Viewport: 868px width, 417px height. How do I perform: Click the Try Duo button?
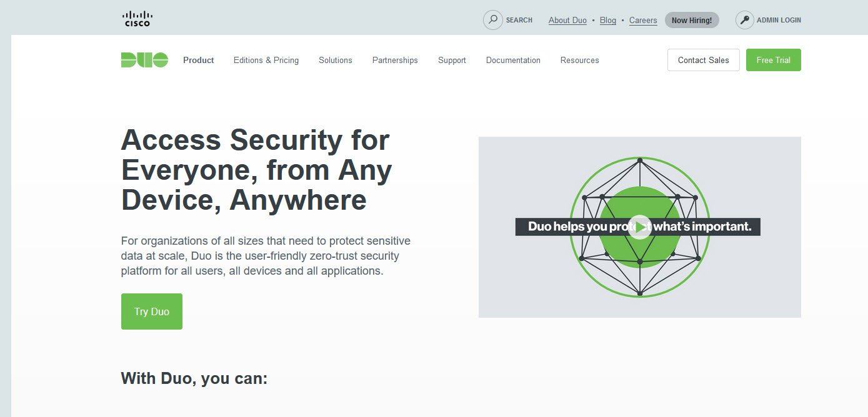pyautogui.click(x=152, y=312)
